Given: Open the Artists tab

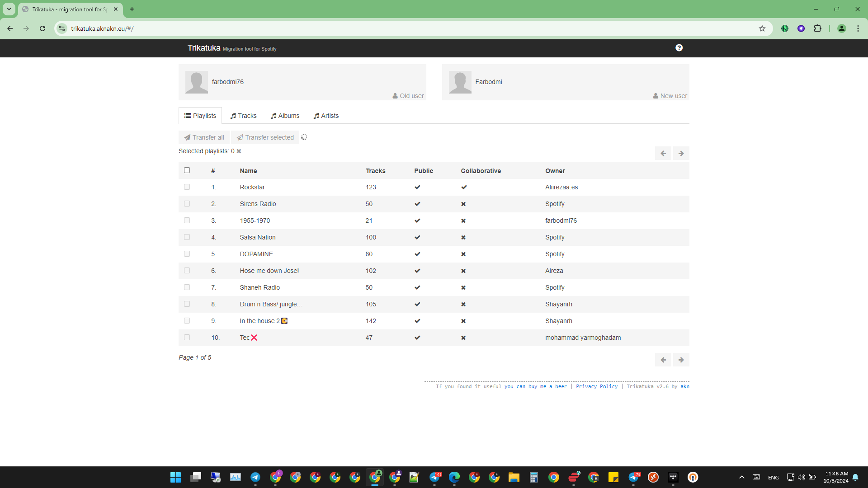Looking at the screenshot, I should coord(326,116).
